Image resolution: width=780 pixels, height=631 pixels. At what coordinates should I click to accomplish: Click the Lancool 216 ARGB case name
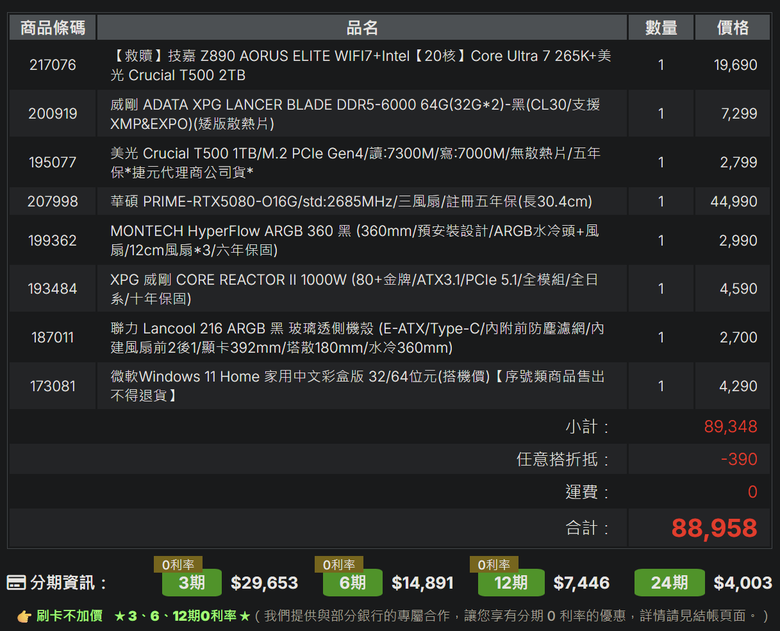click(x=357, y=338)
